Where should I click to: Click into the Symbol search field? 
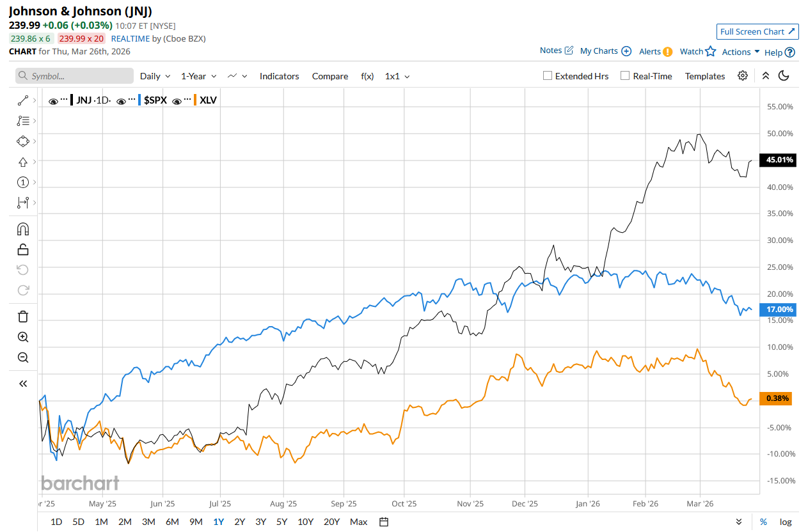tap(74, 75)
